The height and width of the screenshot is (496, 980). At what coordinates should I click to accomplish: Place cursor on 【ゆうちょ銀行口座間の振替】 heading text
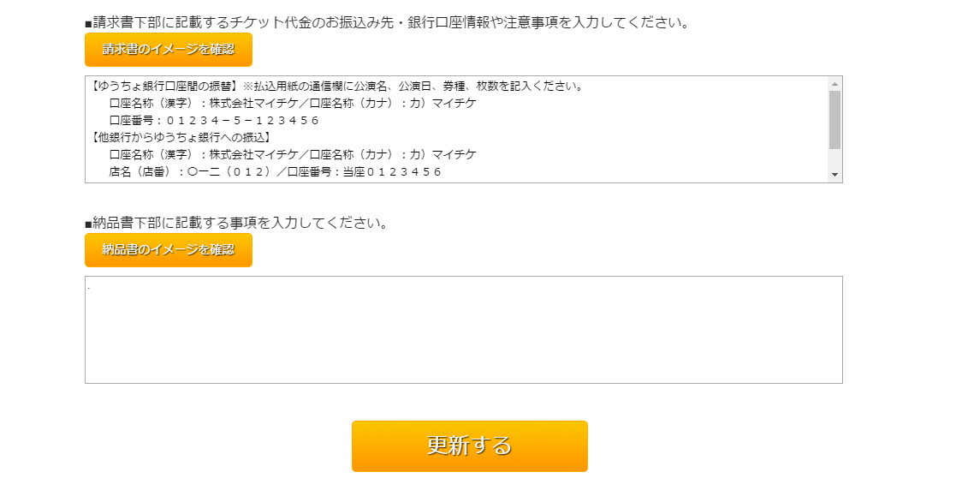coord(164,87)
